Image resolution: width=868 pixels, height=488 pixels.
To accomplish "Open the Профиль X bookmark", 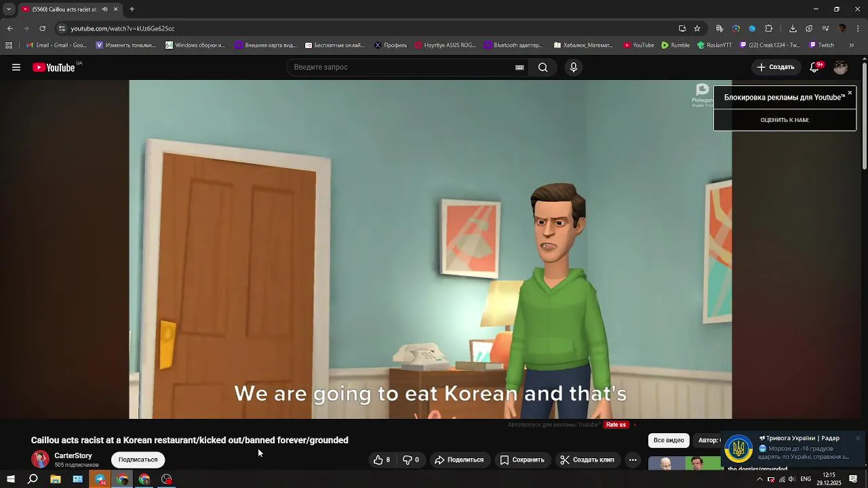I will [391, 45].
